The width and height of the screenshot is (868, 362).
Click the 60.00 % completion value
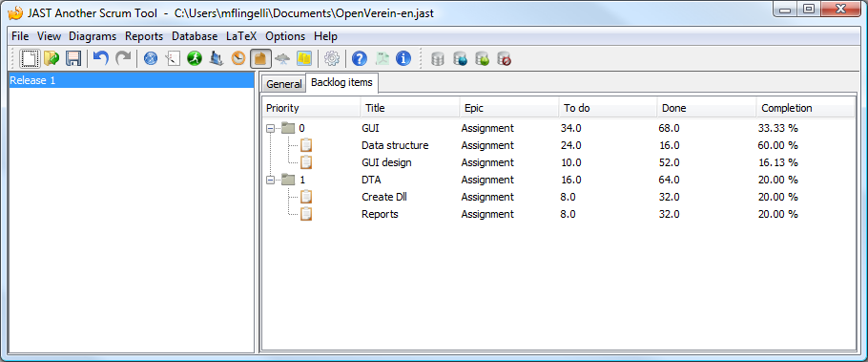pyautogui.click(x=777, y=145)
